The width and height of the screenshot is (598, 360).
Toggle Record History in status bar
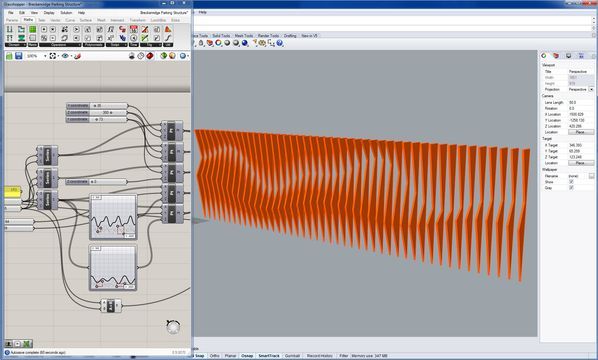tap(320, 356)
